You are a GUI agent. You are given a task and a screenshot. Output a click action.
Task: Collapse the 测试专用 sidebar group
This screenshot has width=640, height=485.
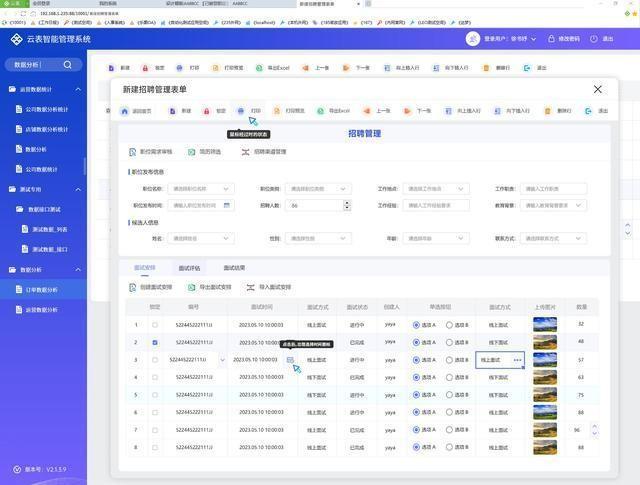pyautogui.click(x=78, y=189)
